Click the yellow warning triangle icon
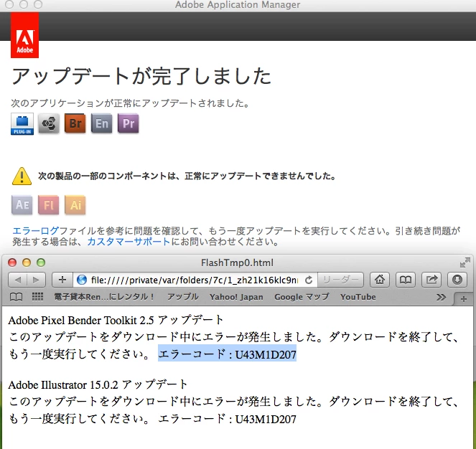The width and height of the screenshot is (476, 449). (x=22, y=176)
